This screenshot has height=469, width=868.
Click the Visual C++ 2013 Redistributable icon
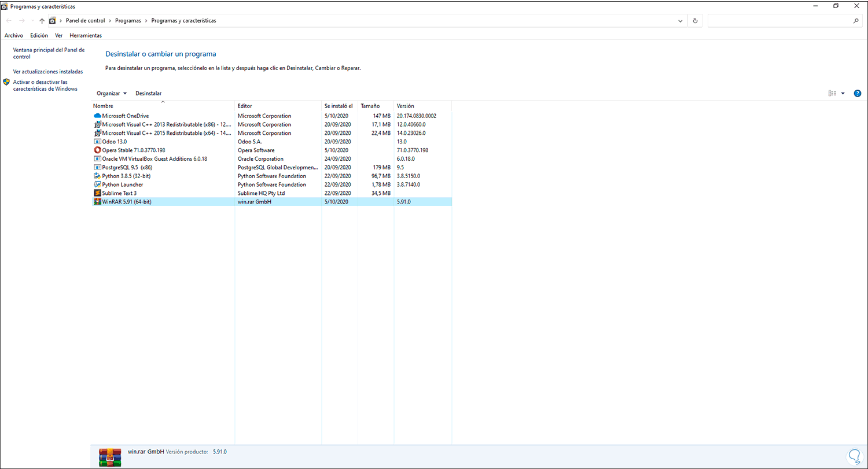click(x=97, y=124)
